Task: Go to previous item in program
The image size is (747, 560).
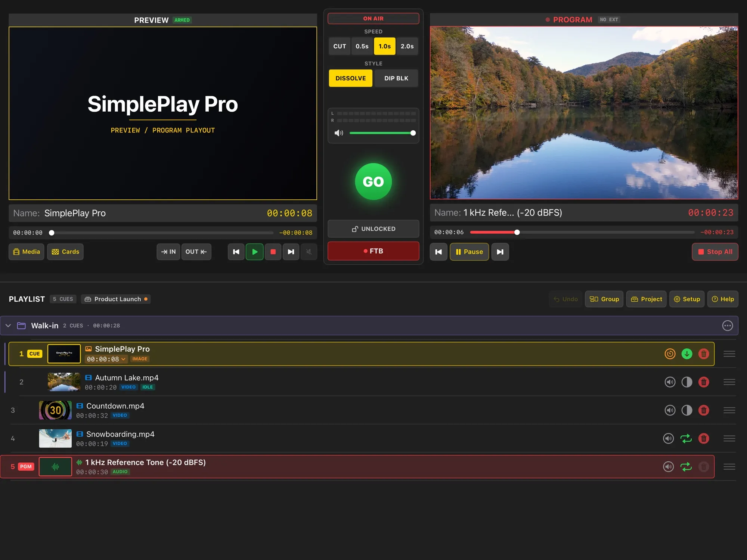Action: [438, 252]
